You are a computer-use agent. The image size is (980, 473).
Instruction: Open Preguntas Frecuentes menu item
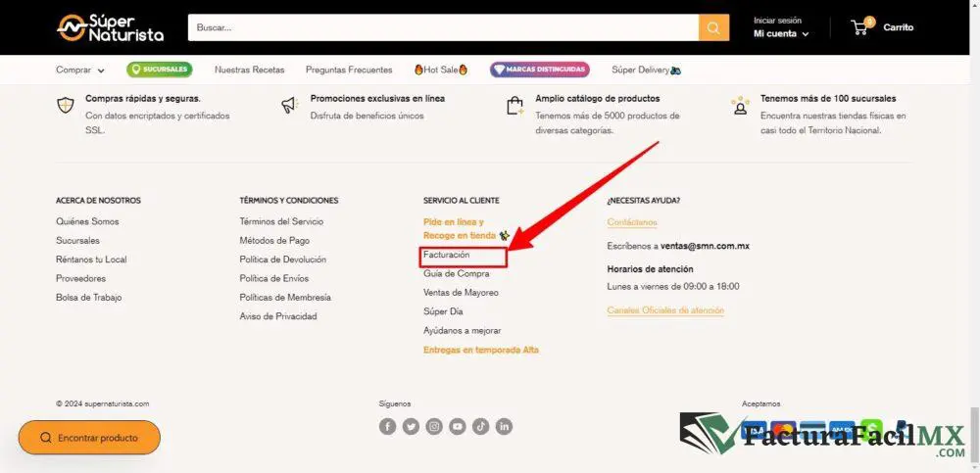point(349,70)
